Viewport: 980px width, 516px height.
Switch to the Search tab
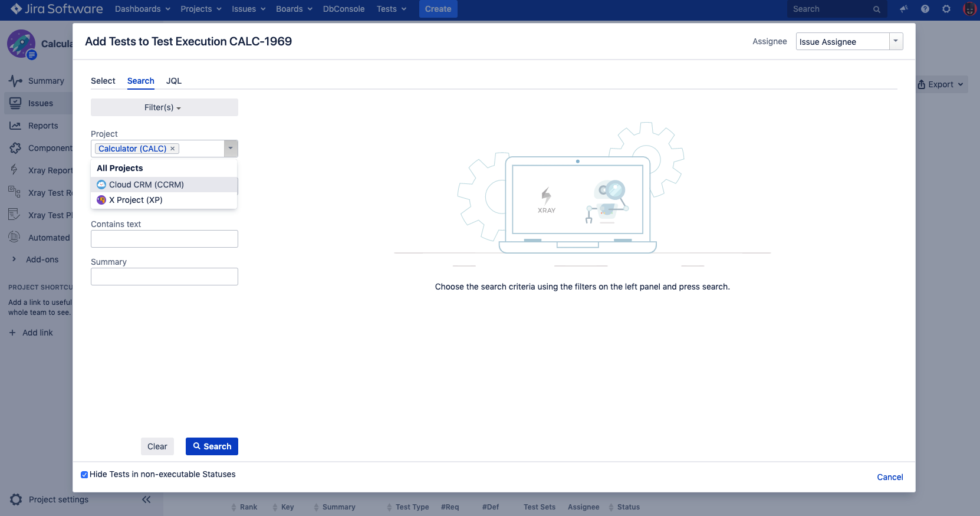pyautogui.click(x=141, y=81)
